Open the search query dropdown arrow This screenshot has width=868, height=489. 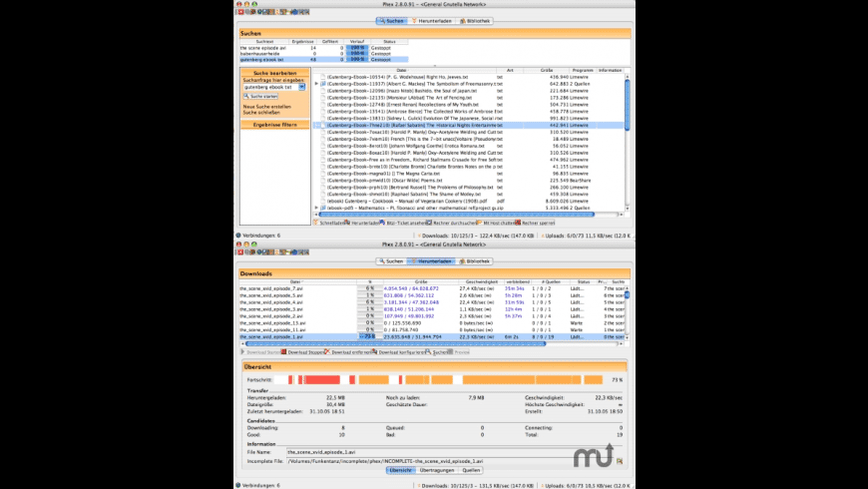click(x=301, y=87)
